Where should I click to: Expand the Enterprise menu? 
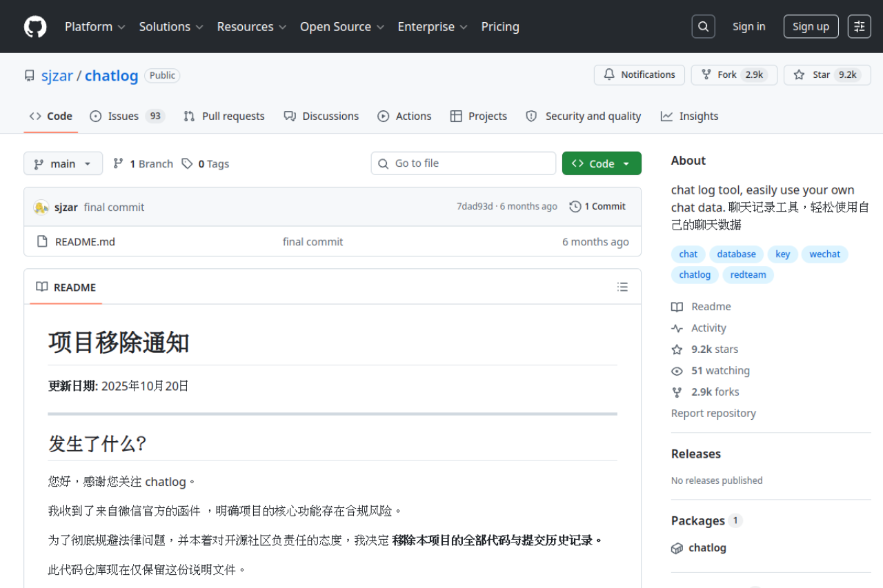pos(433,27)
